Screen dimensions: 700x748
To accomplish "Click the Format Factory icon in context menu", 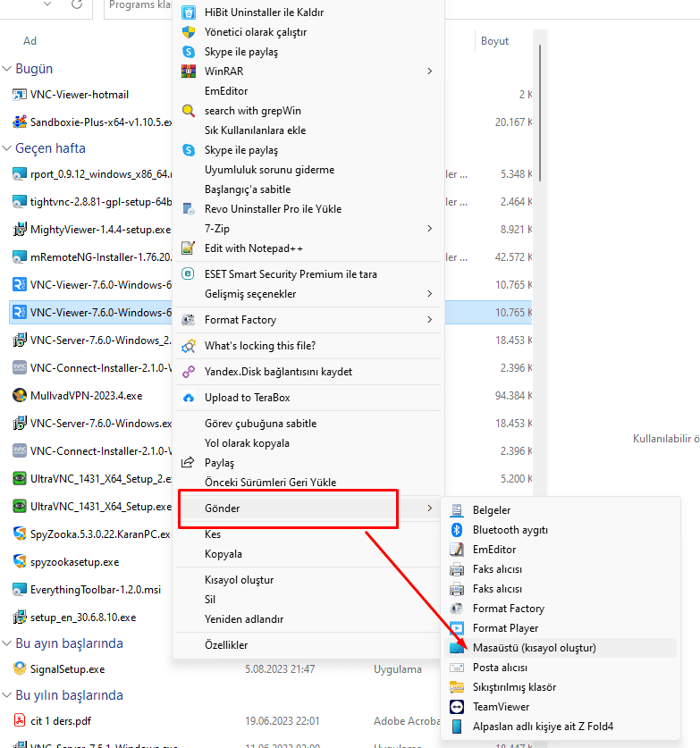I will pyautogui.click(x=189, y=320).
